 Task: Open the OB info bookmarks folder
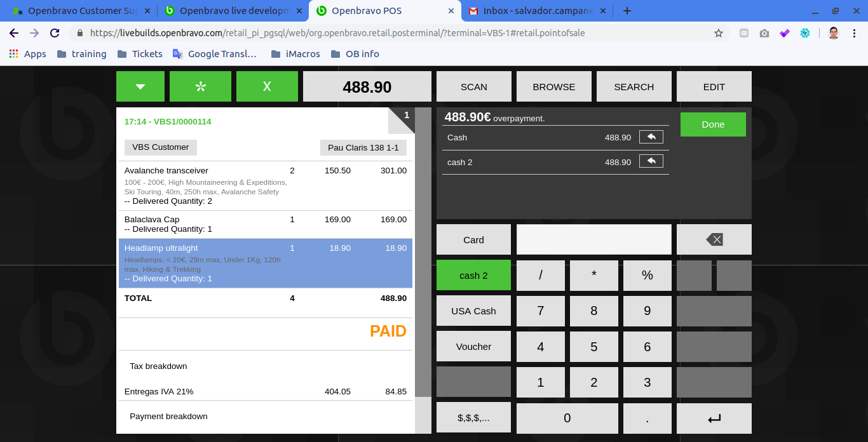pyautogui.click(x=355, y=54)
